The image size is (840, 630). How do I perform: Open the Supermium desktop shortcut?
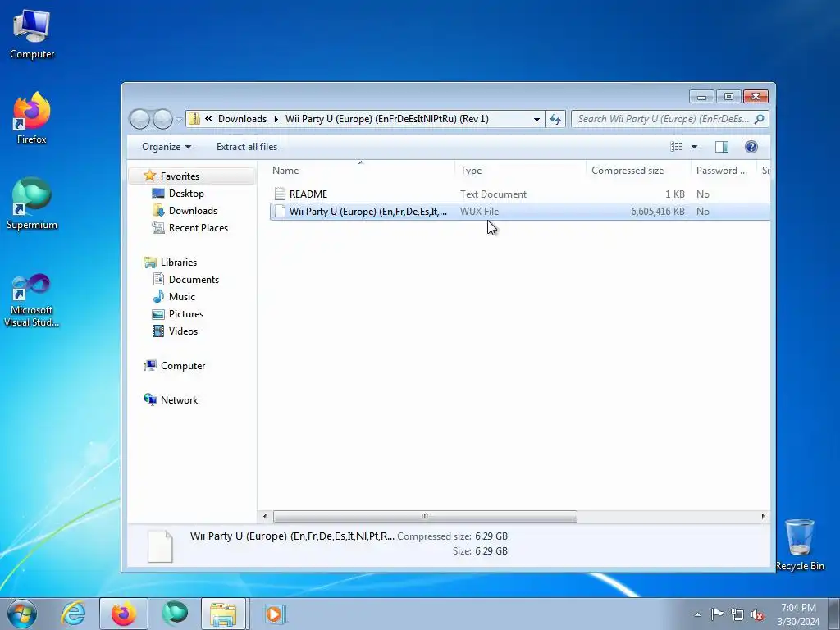point(32,203)
